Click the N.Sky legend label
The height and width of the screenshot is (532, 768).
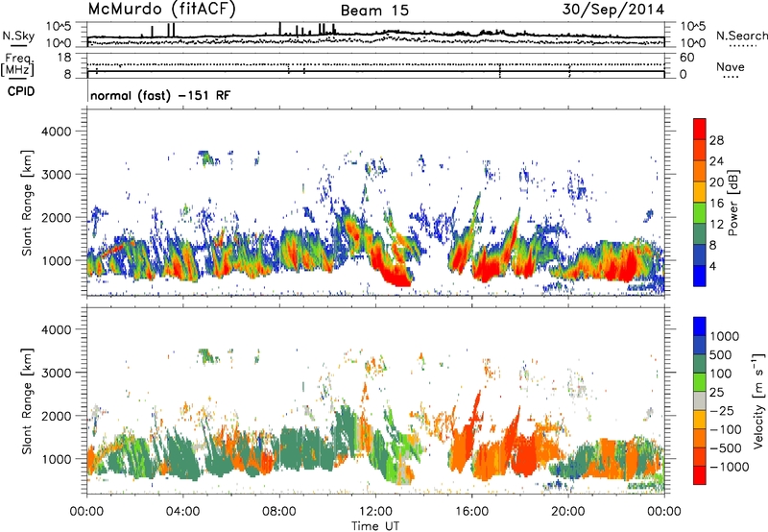(18, 36)
